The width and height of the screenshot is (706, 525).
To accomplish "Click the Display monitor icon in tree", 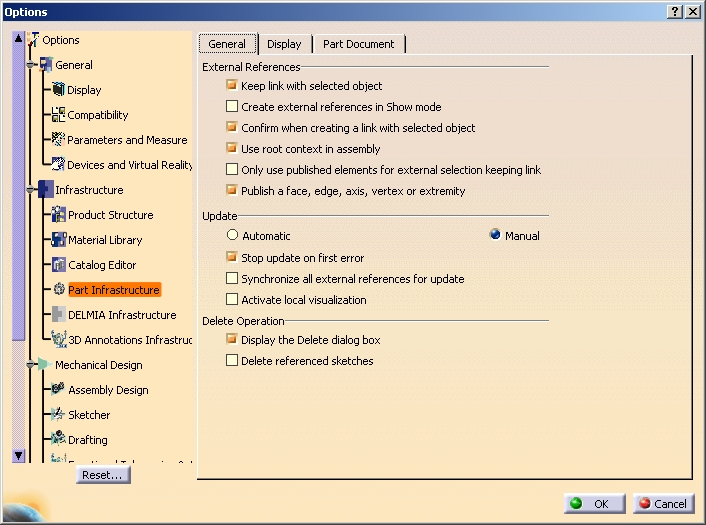I will point(59,89).
